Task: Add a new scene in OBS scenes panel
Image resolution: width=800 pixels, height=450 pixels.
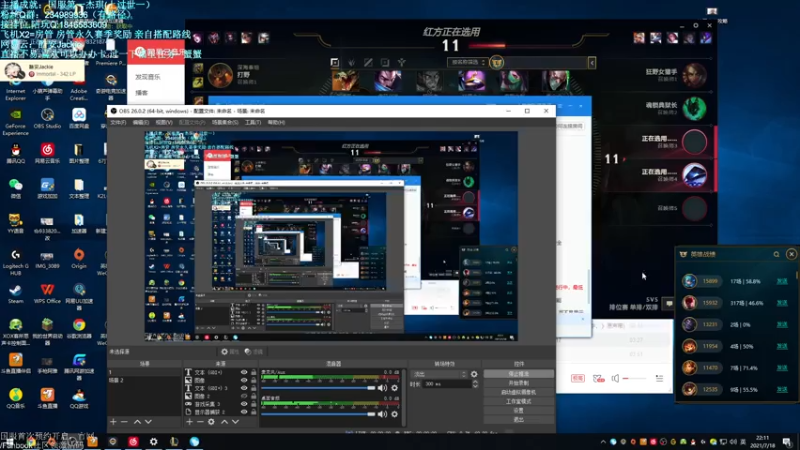Action: pos(113,422)
